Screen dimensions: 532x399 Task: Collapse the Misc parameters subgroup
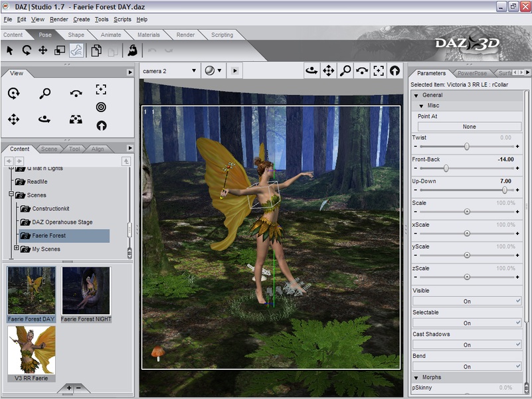click(421, 106)
